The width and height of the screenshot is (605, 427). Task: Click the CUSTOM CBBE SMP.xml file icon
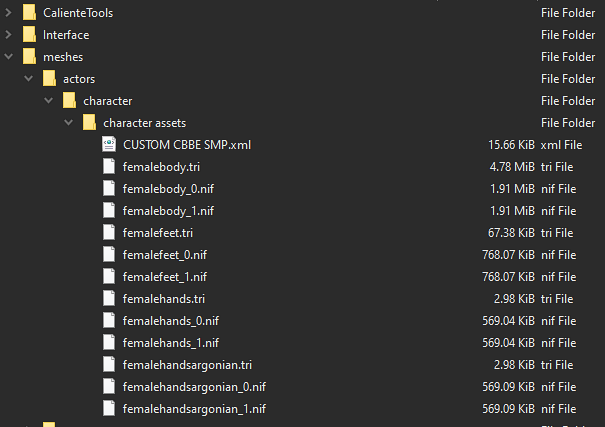pos(109,145)
